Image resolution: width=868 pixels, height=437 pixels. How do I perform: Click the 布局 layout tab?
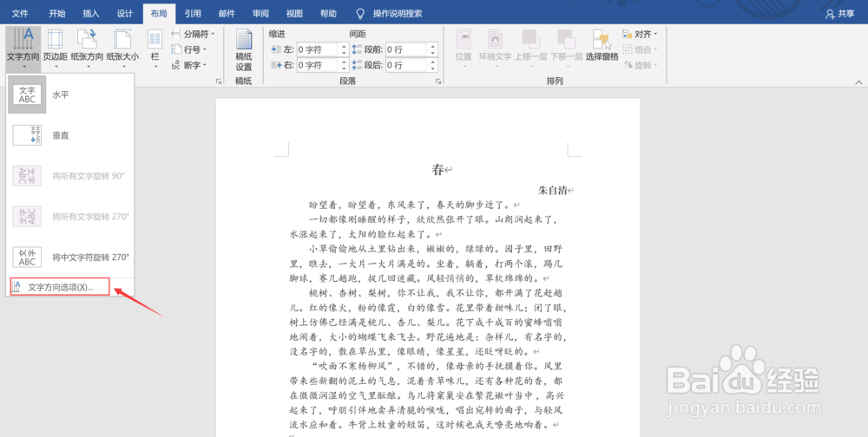(159, 13)
